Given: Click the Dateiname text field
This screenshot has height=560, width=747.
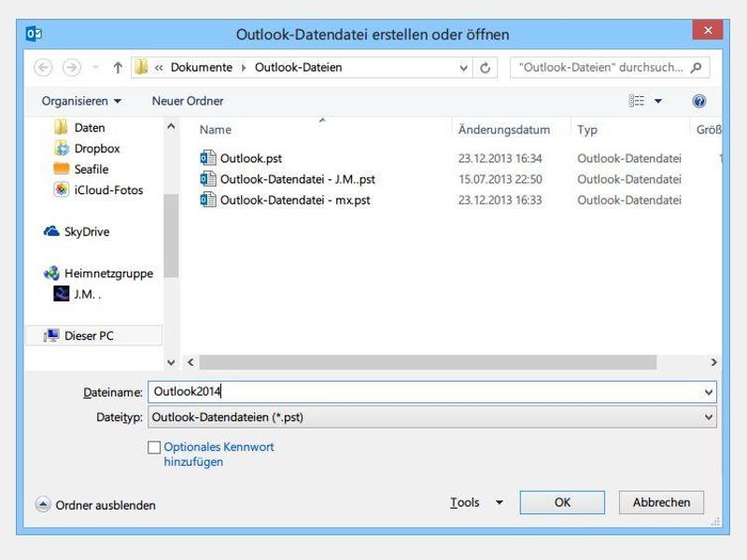Looking at the screenshot, I should [420, 392].
